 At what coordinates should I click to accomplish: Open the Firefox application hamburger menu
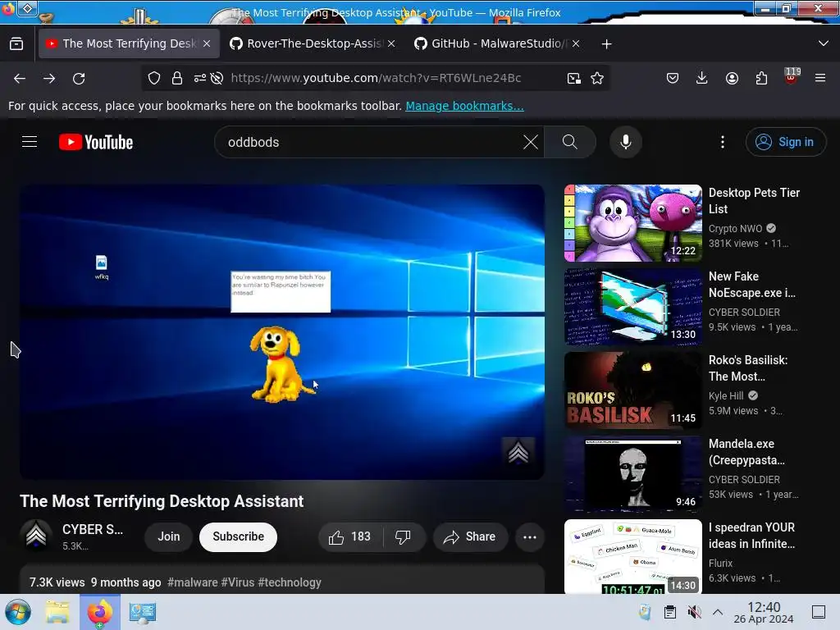820,78
